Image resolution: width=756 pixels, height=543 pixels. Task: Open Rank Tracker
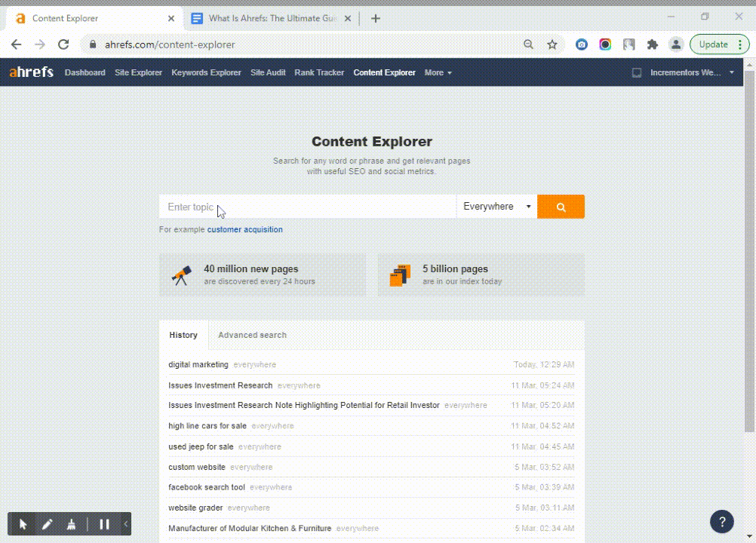[319, 72]
